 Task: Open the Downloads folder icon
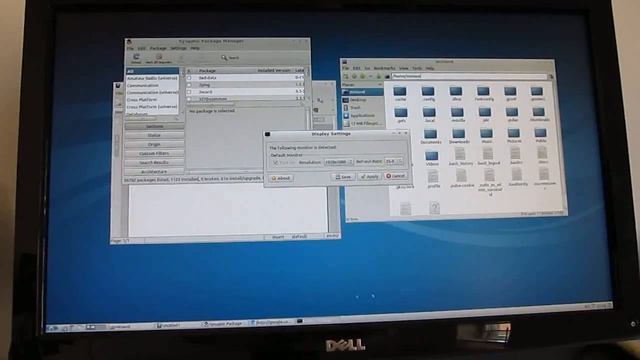point(458,134)
